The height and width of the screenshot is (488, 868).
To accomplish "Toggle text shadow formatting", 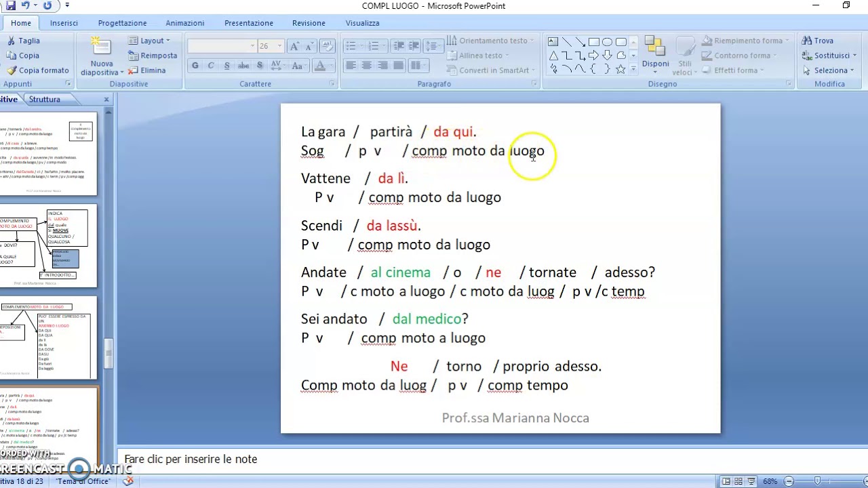I will [259, 66].
